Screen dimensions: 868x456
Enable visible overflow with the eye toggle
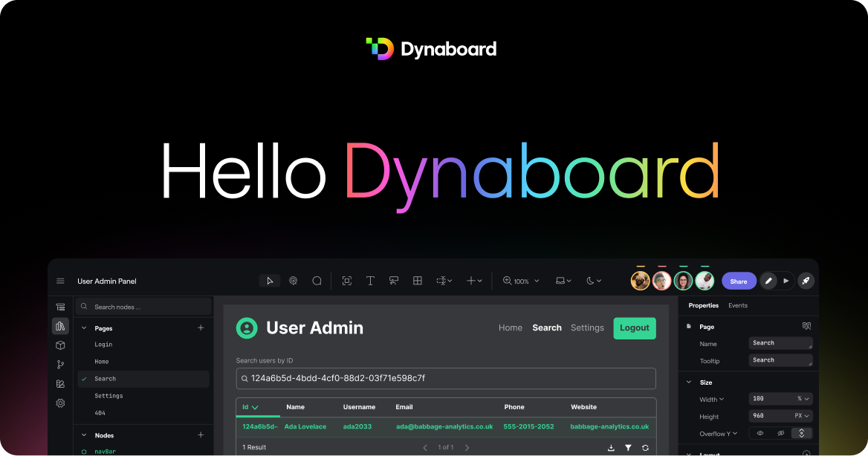pos(760,433)
